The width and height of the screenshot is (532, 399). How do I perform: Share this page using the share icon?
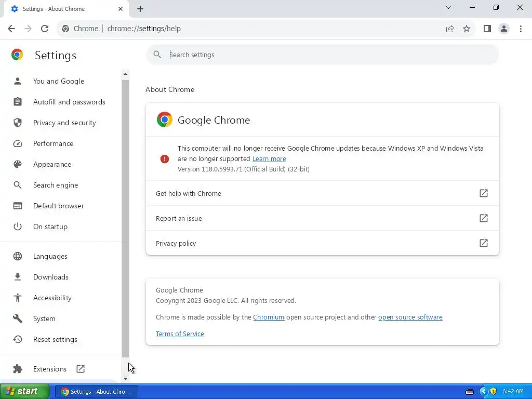450,29
